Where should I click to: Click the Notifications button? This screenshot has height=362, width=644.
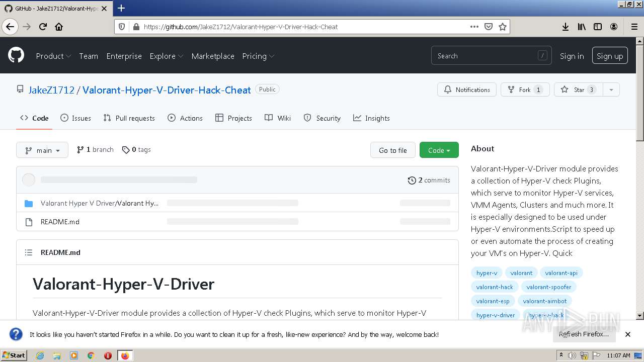tap(467, 89)
